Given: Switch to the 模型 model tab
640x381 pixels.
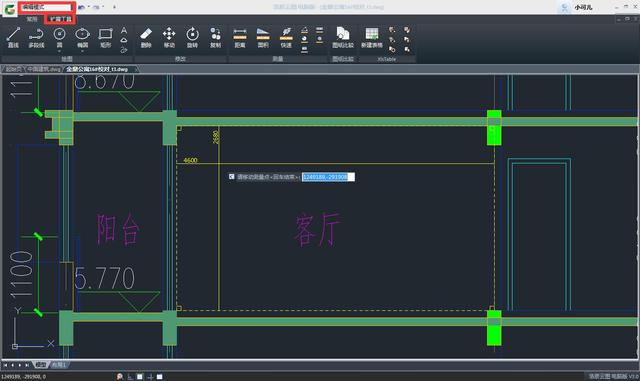Looking at the screenshot, I should coord(40,365).
